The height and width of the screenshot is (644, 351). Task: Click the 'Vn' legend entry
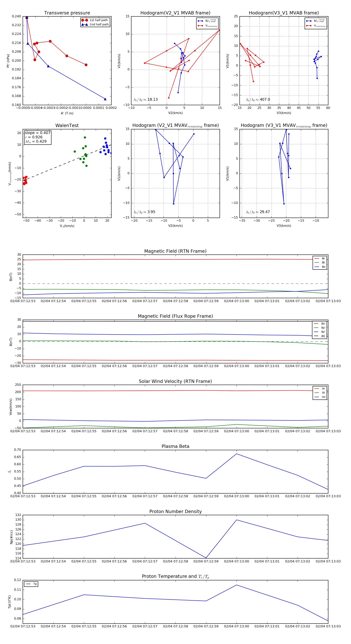tap(320, 397)
